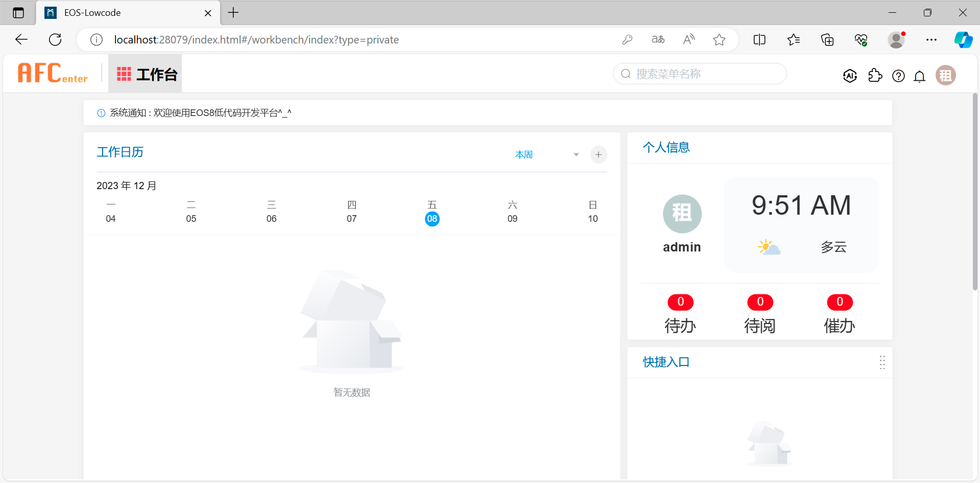The width and height of the screenshot is (980, 483).
Task: Click the user avatar in top-right header
Action: (945, 76)
